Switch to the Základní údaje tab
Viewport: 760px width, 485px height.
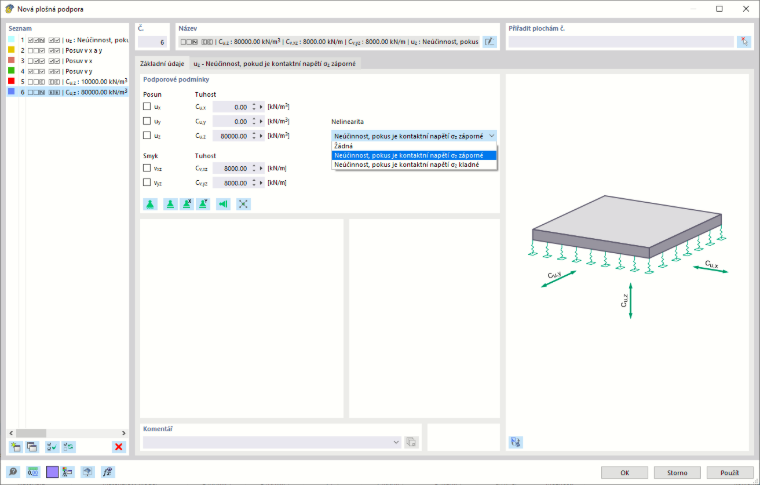162,63
